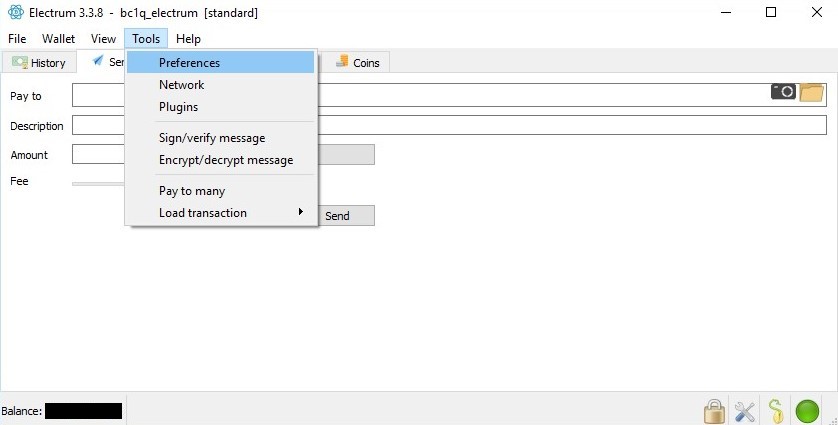Viewport: 838px width, 425px height.
Task: Open file folder icon in Pay to field
Action: (811, 92)
